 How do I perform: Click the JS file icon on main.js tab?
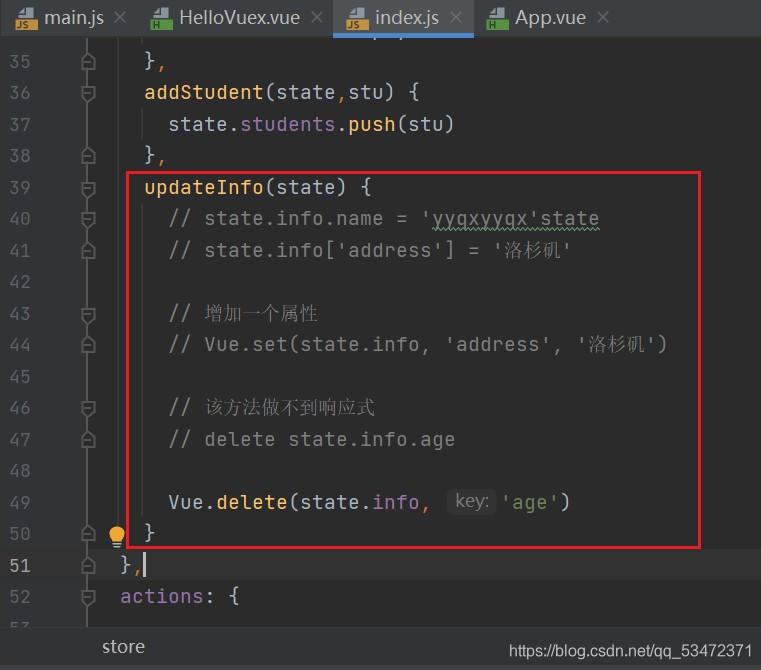coord(26,19)
